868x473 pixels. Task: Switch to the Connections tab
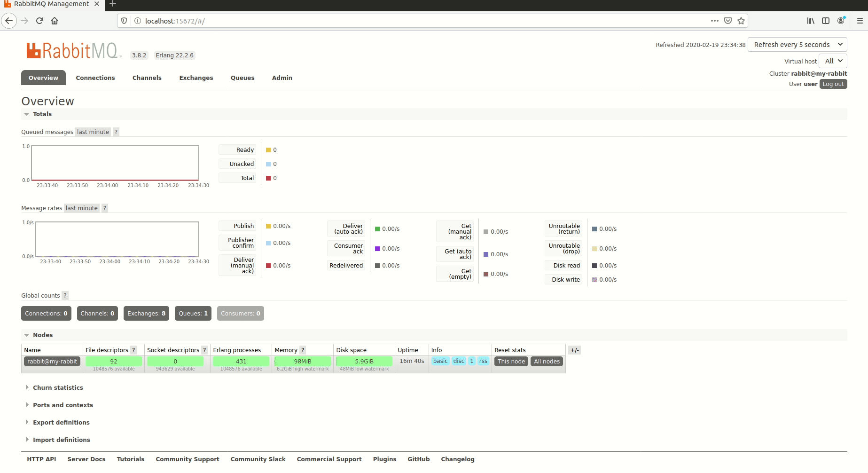[95, 78]
